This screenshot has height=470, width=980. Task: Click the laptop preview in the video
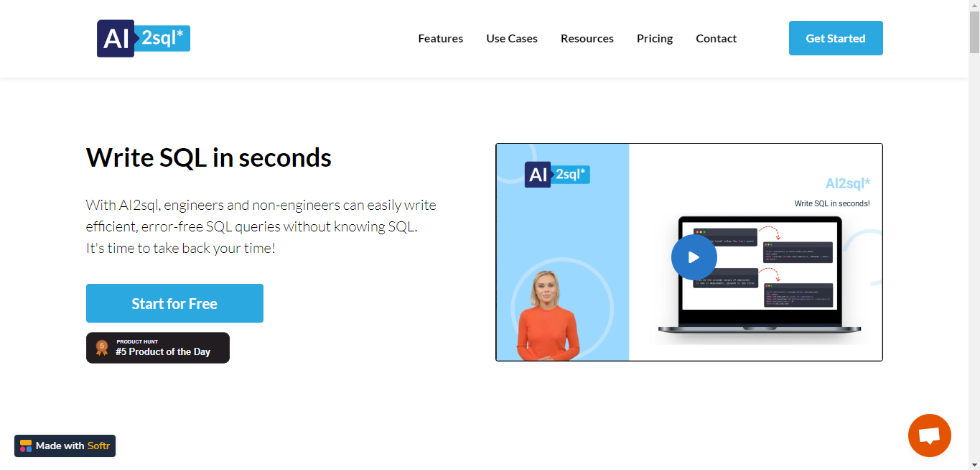[x=760, y=277]
